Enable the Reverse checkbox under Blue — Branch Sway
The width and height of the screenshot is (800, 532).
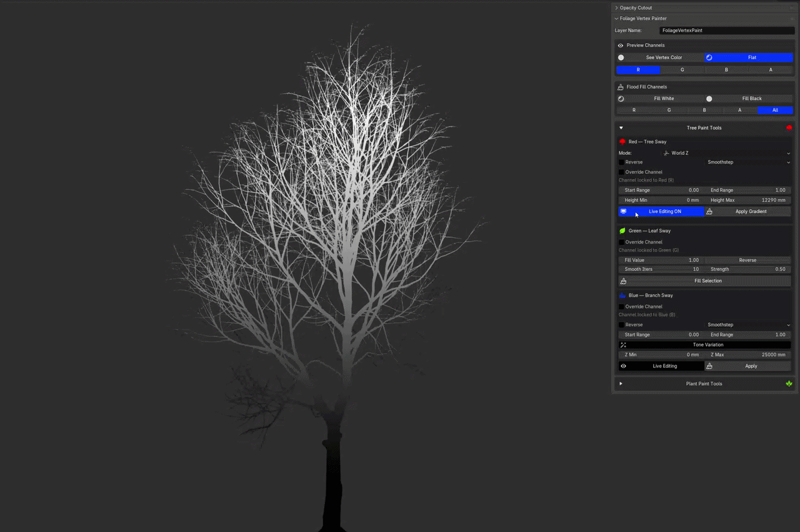tap(622, 325)
